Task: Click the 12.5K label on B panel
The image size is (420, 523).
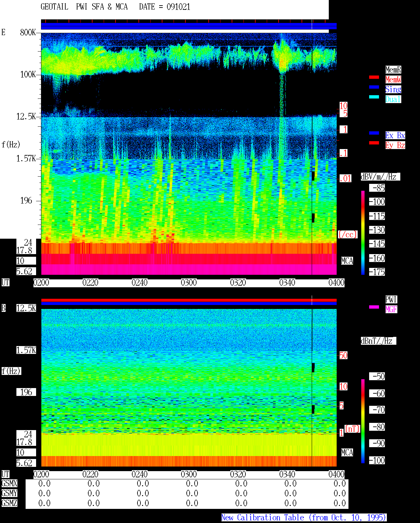Action: point(26,308)
